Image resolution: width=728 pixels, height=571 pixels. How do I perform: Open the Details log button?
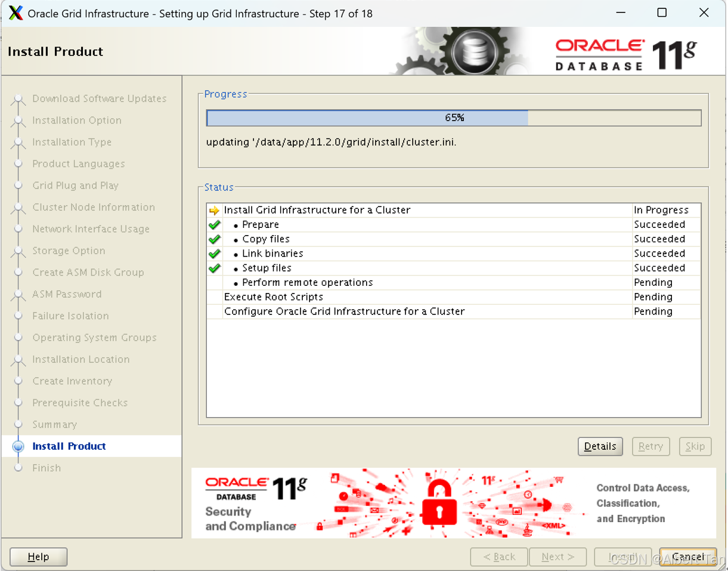[600, 446]
